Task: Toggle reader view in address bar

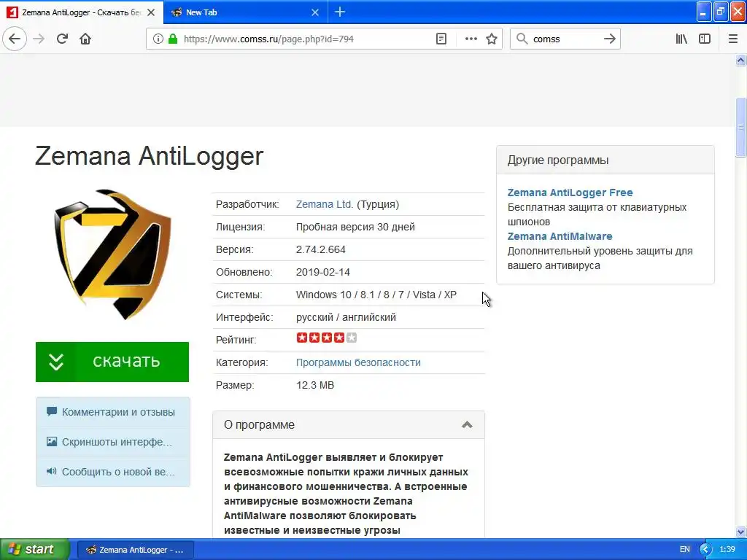Action: coord(441,39)
